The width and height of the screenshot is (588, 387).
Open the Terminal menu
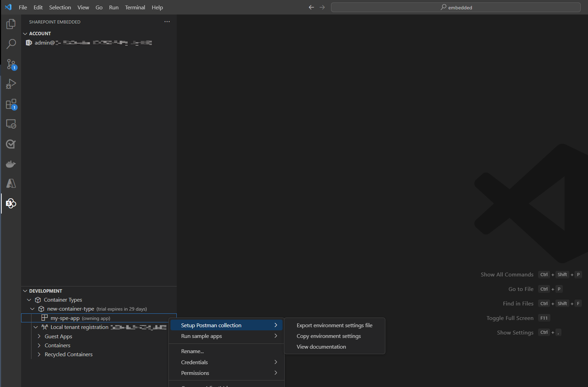pos(135,7)
